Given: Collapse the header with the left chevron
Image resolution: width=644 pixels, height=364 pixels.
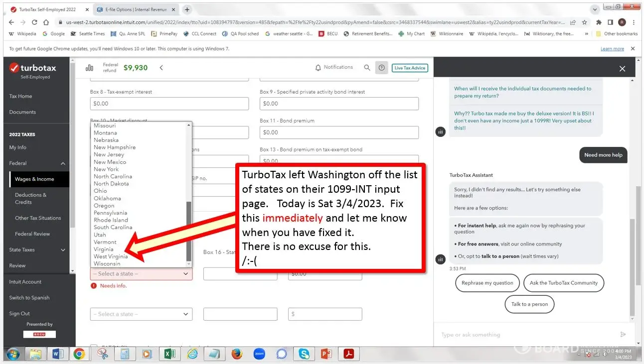Looking at the screenshot, I should coord(161,68).
